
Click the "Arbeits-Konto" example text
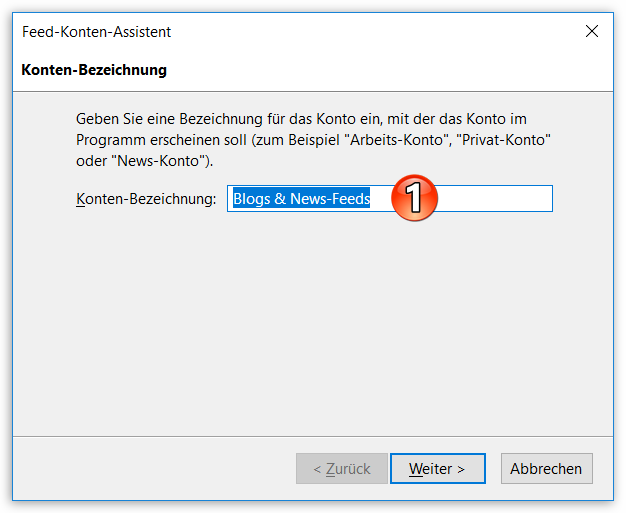398,140
